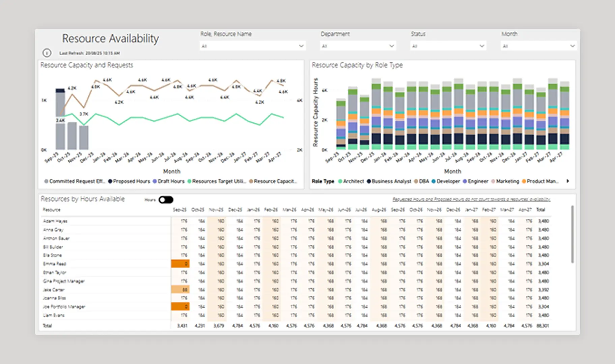Click the Engineer legend marker

(465, 181)
